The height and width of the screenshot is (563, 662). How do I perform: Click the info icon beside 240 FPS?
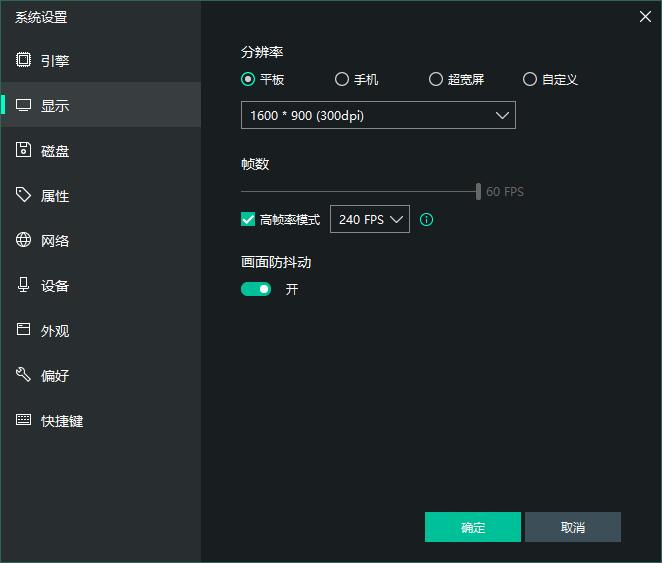point(427,219)
